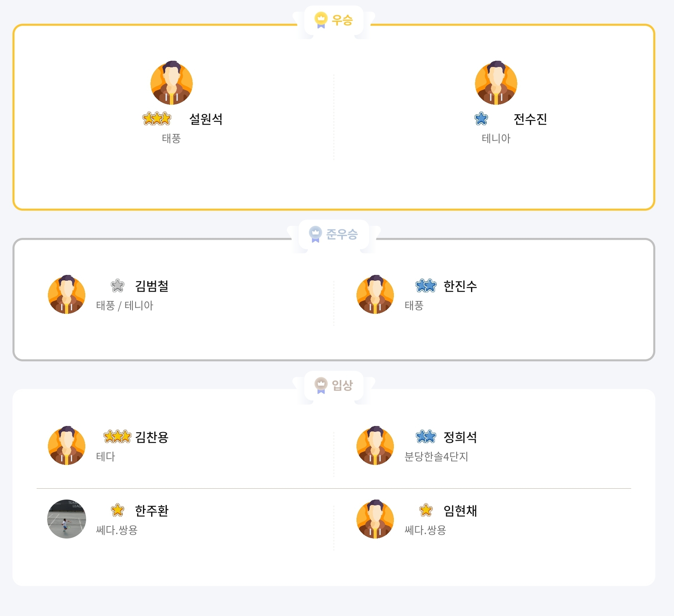Click the two blue stars beside 한진수
Image resolution: width=674 pixels, height=616 pixels.
426,285
